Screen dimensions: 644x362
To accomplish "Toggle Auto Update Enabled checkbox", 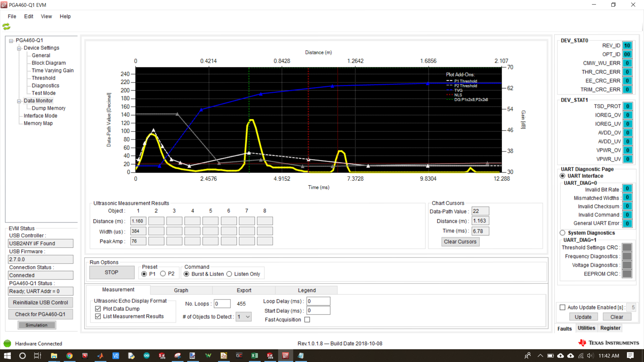I will 562,307.
